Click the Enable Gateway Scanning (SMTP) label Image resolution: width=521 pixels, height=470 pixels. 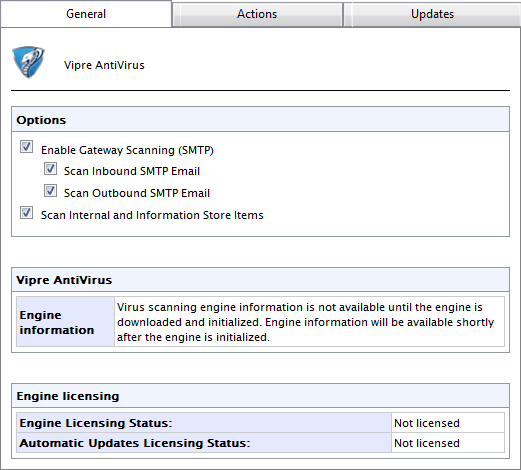click(127, 150)
